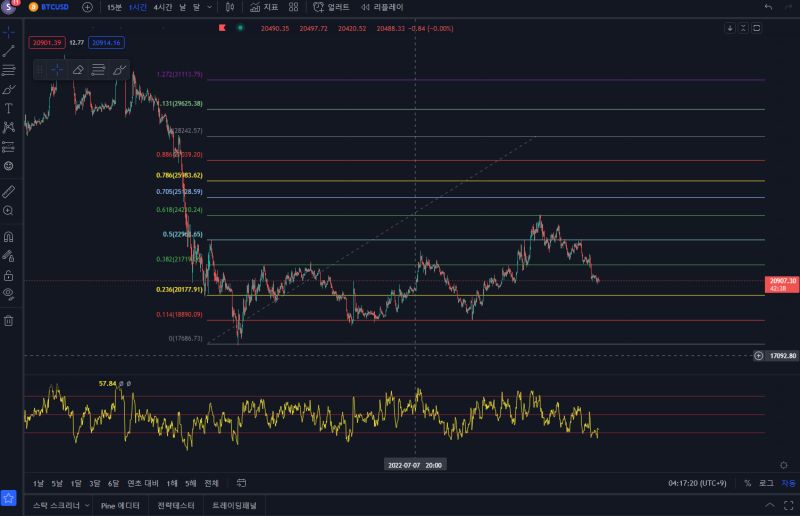Set date range to 5날
Viewport: 800px width, 516px height.
[x=57, y=483]
